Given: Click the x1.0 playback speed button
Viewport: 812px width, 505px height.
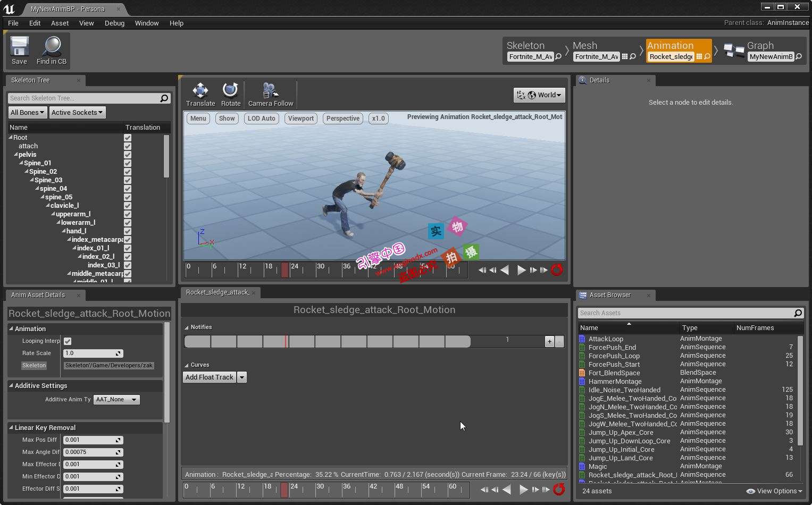Looking at the screenshot, I should click(379, 119).
